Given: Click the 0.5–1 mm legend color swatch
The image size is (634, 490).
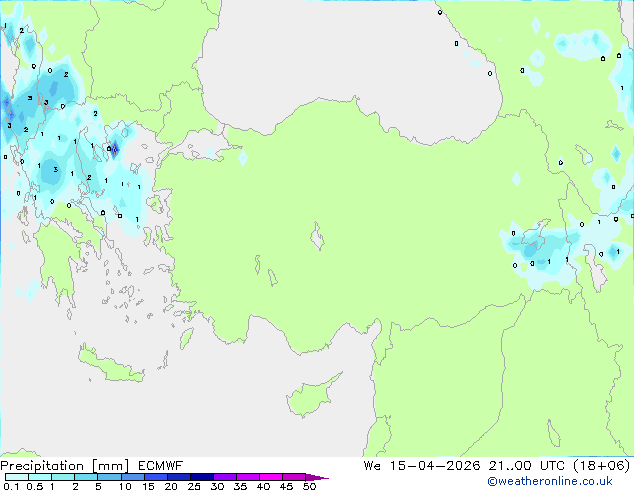Looking at the screenshot, I should 40,477.
